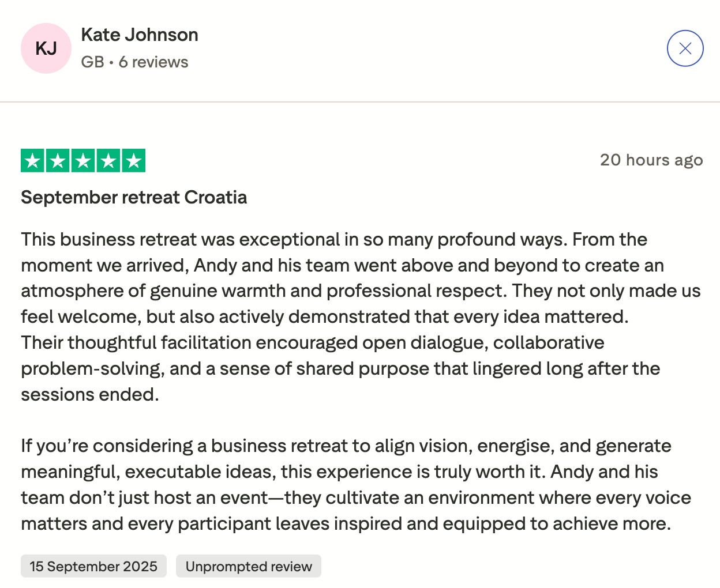The image size is (720, 588).
Task: Click the "September retreat Croatia" review title
Action: [x=134, y=197]
